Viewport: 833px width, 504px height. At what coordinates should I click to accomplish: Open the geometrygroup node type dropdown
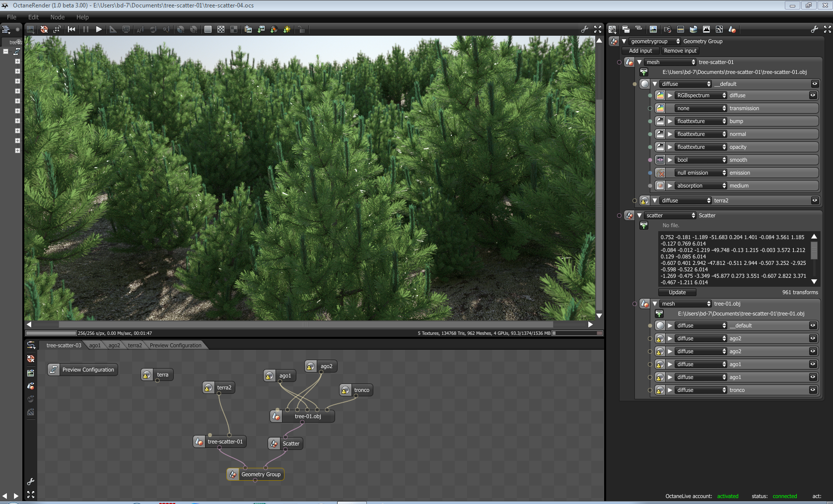(x=655, y=41)
